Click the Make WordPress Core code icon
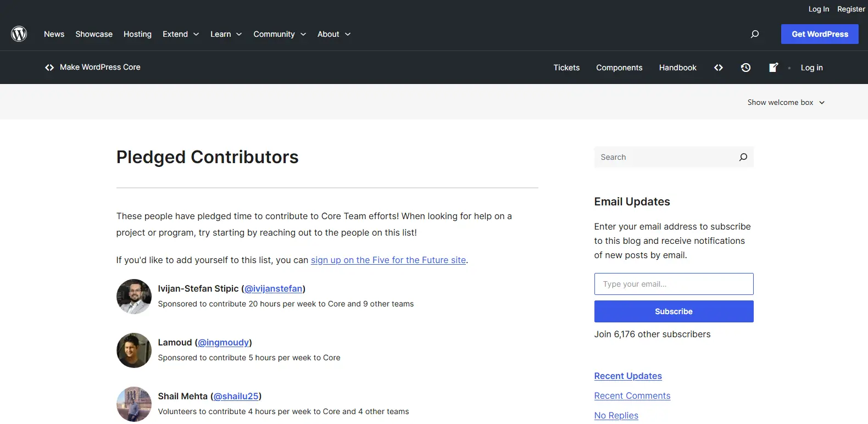868x424 pixels. pos(49,68)
